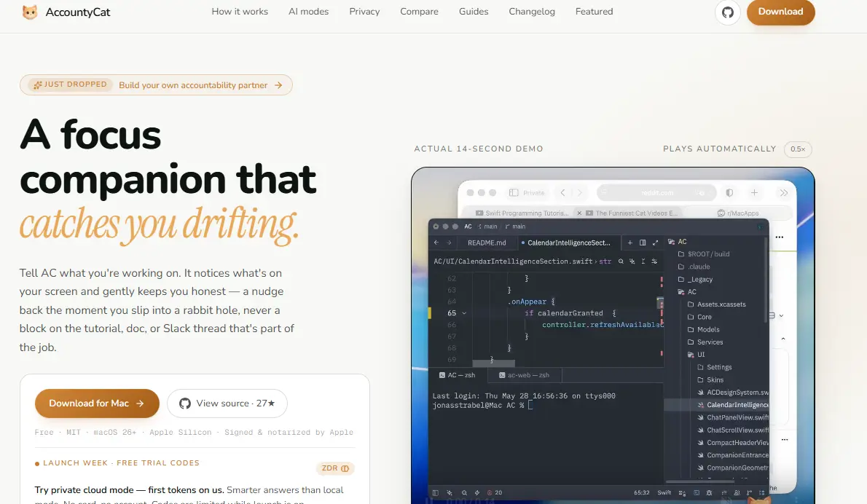This screenshot has width=867, height=504.
Task: Expand the Models folder
Action: click(703, 329)
